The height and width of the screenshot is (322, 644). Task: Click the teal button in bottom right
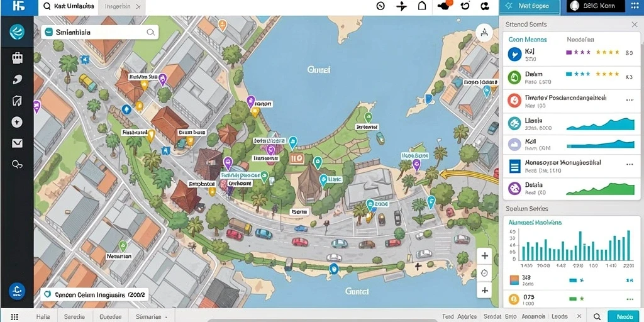(x=625, y=317)
